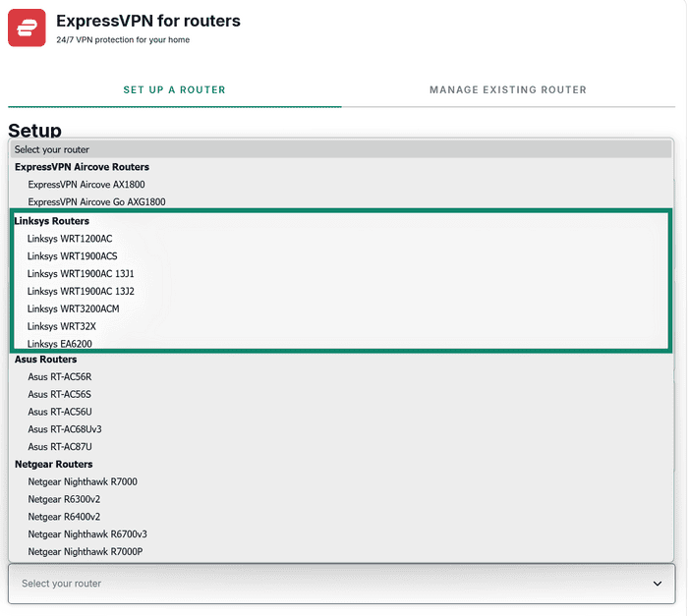The height and width of the screenshot is (616, 688).
Task: Click the Linksys Routers group heading
Action: tap(52, 221)
